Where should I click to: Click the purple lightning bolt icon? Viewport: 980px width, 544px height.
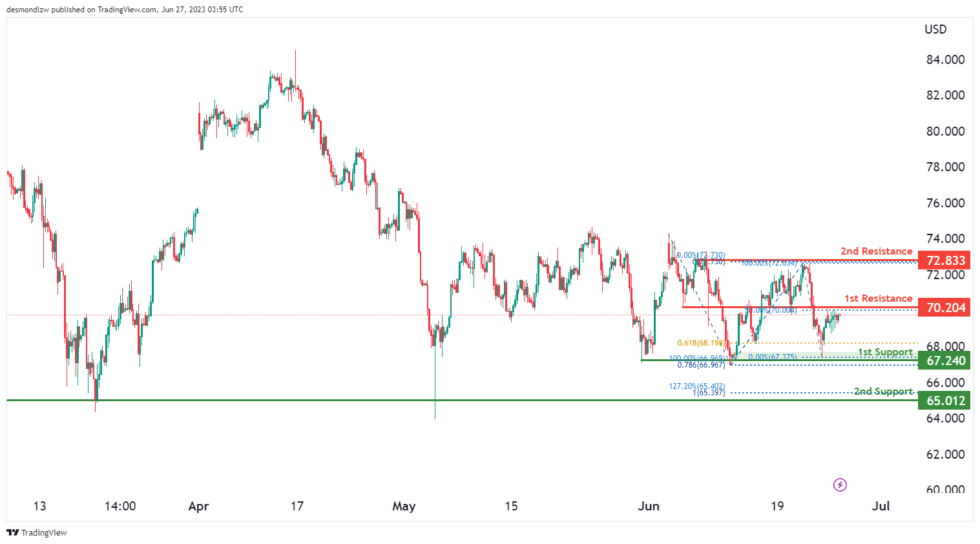[x=840, y=485]
